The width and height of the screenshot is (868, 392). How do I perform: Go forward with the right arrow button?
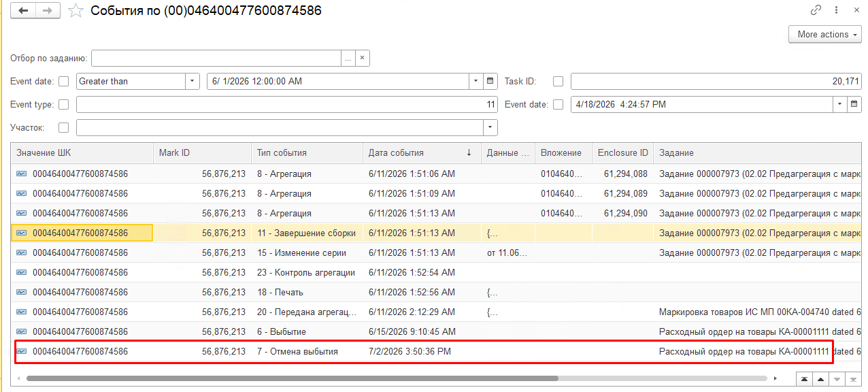48,10
